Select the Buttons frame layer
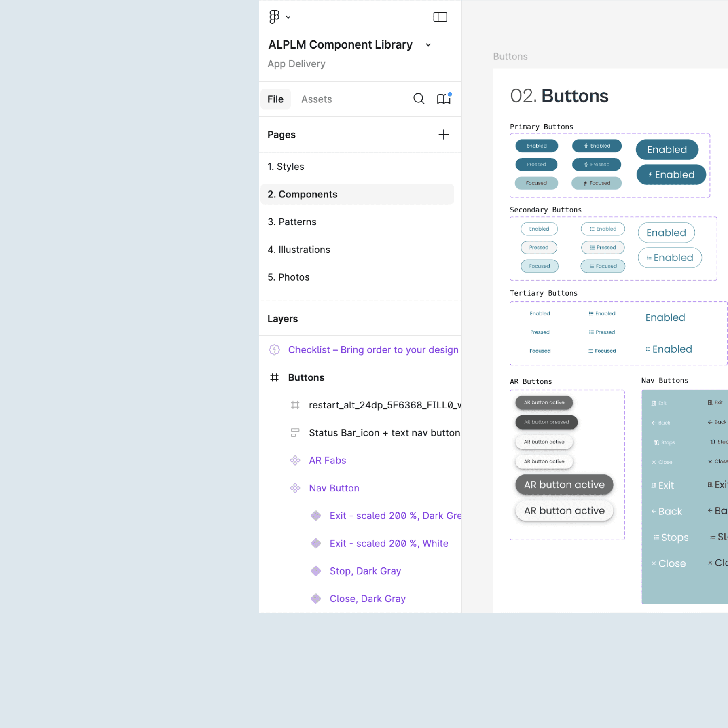Viewport: 728px width, 728px height. click(x=306, y=377)
